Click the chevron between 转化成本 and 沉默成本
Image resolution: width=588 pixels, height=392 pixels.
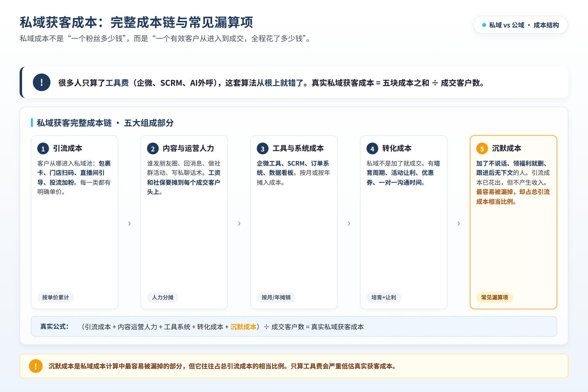coord(458,223)
